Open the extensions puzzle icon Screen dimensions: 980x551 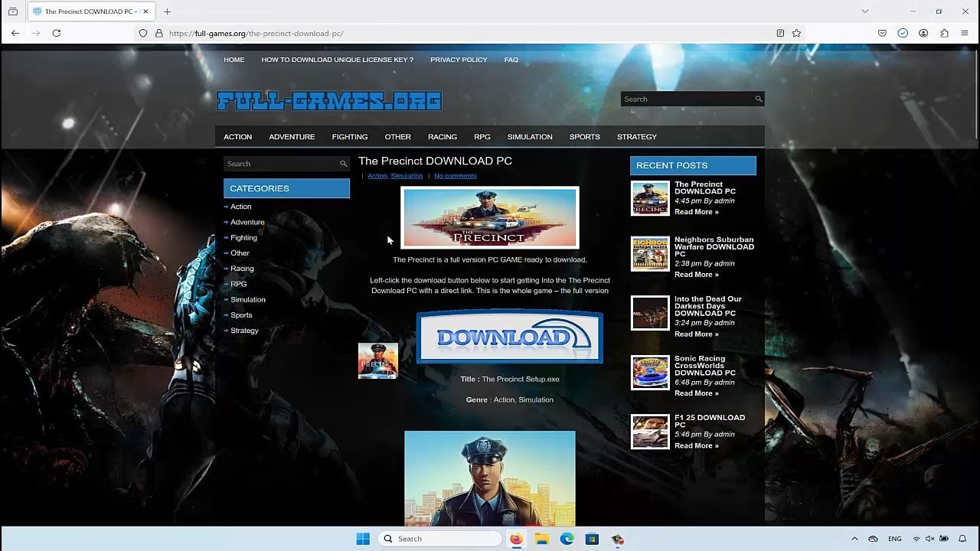pyautogui.click(x=944, y=33)
